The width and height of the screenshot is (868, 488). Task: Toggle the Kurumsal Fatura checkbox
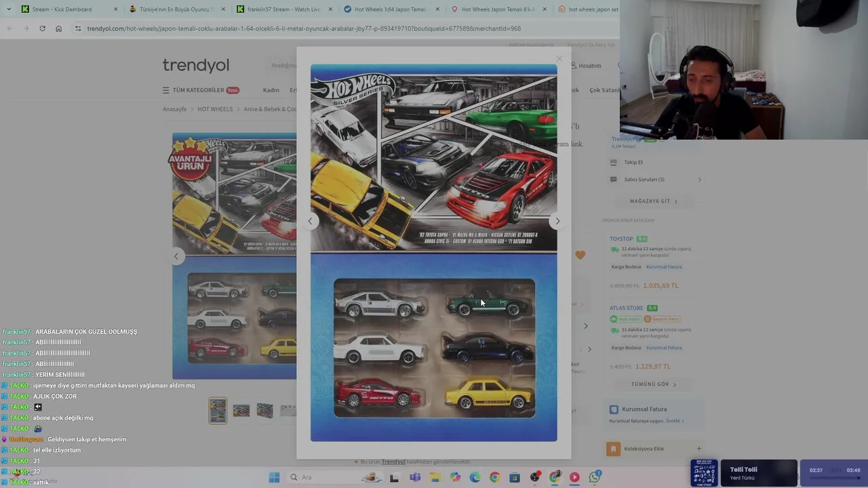[614, 409]
